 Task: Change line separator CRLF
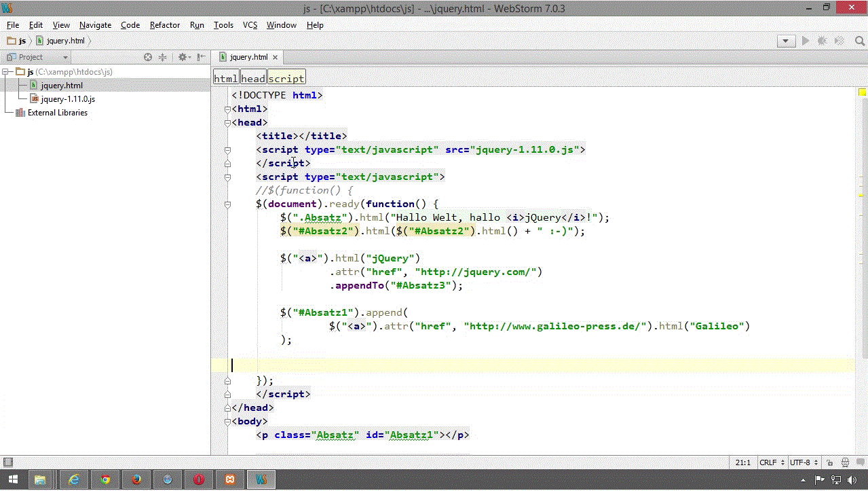(x=772, y=462)
